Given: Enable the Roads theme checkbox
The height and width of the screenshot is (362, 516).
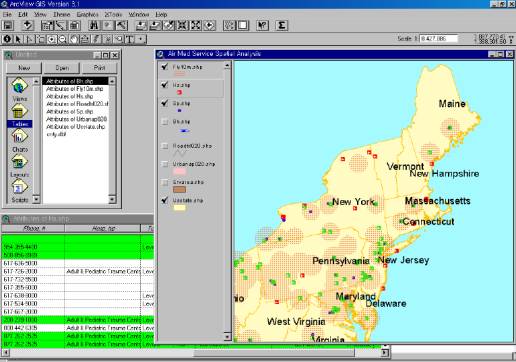Looking at the screenshot, I should (165, 146).
